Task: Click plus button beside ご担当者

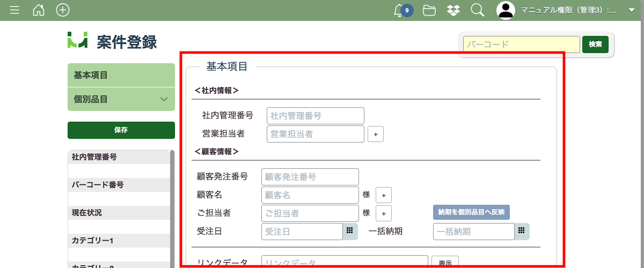Action: (x=383, y=213)
